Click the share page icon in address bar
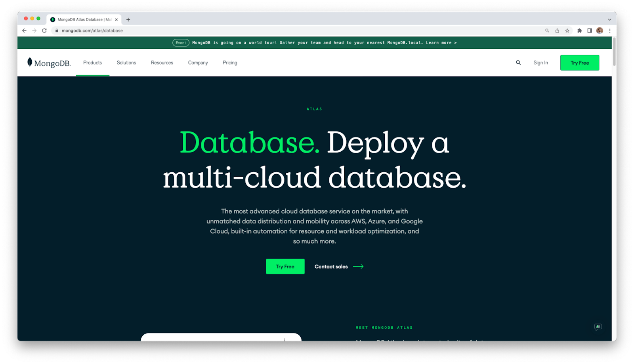Screen dimensions: 634x364 click(x=557, y=30)
